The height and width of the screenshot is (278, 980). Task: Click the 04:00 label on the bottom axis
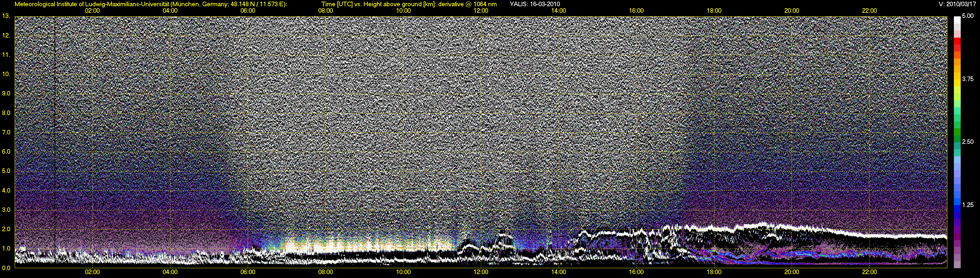(x=170, y=272)
